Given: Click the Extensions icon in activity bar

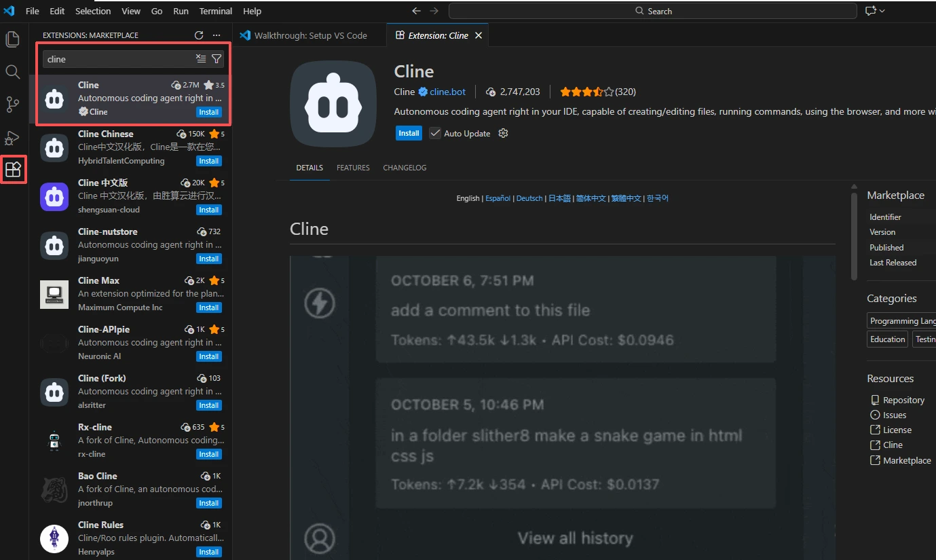Looking at the screenshot, I should [x=14, y=170].
